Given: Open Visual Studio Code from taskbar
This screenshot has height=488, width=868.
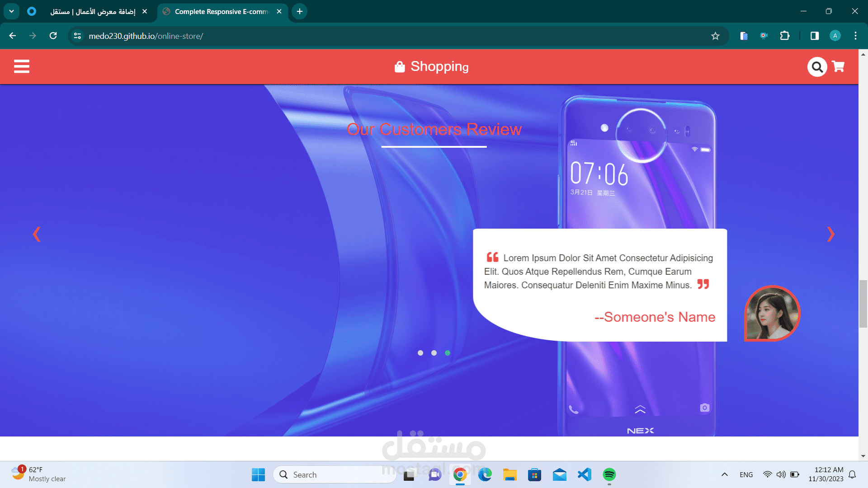Looking at the screenshot, I should (x=584, y=474).
